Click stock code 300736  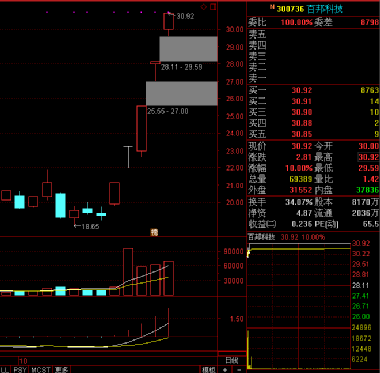(290, 9)
